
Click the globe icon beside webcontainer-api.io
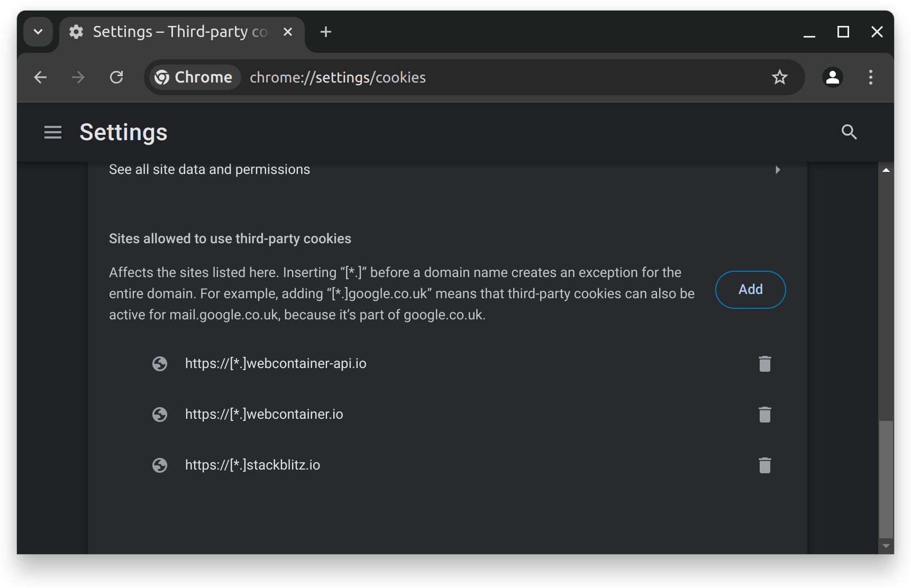(160, 364)
